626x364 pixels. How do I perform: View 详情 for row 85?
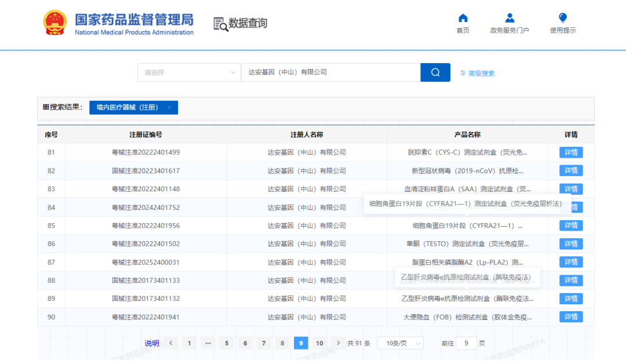pos(571,225)
